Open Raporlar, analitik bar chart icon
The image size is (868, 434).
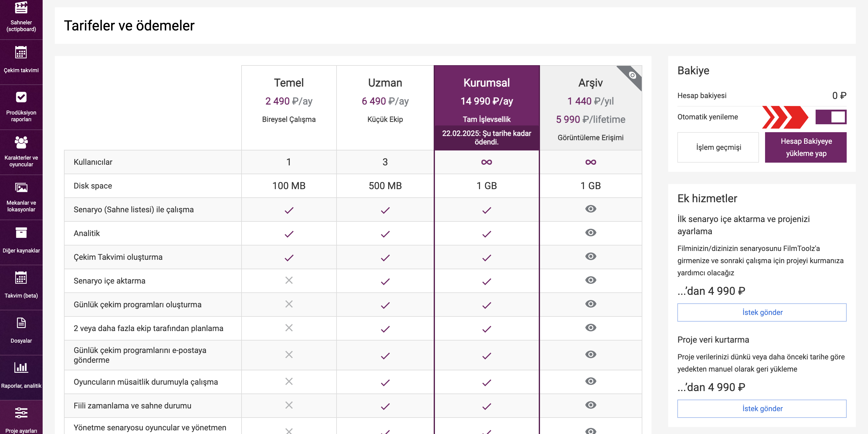(x=21, y=367)
